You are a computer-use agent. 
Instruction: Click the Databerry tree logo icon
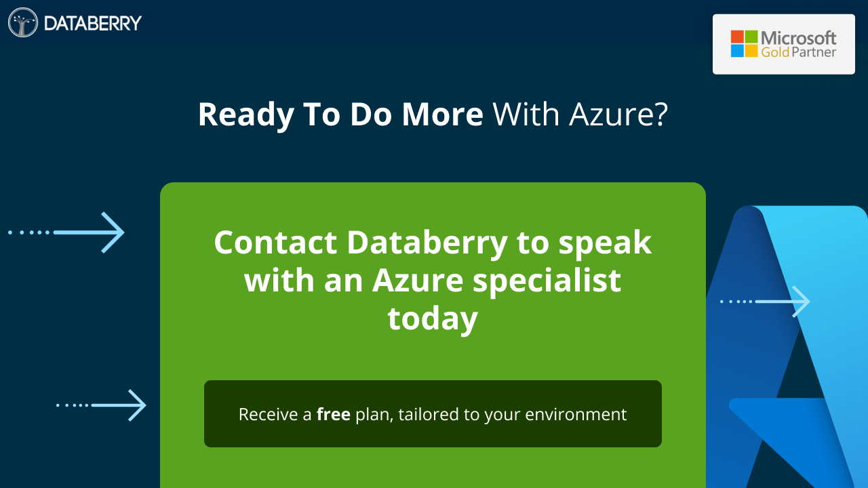coord(22,22)
